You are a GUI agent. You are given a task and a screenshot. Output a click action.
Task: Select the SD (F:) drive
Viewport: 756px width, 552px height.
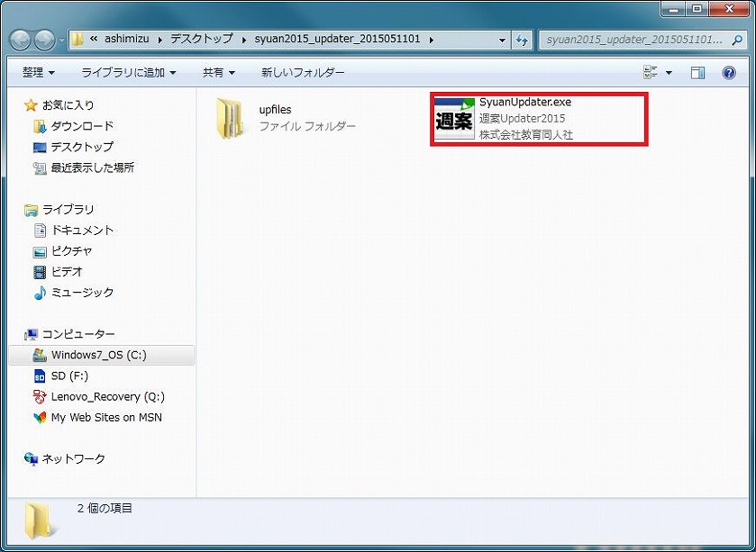tap(69, 376)
